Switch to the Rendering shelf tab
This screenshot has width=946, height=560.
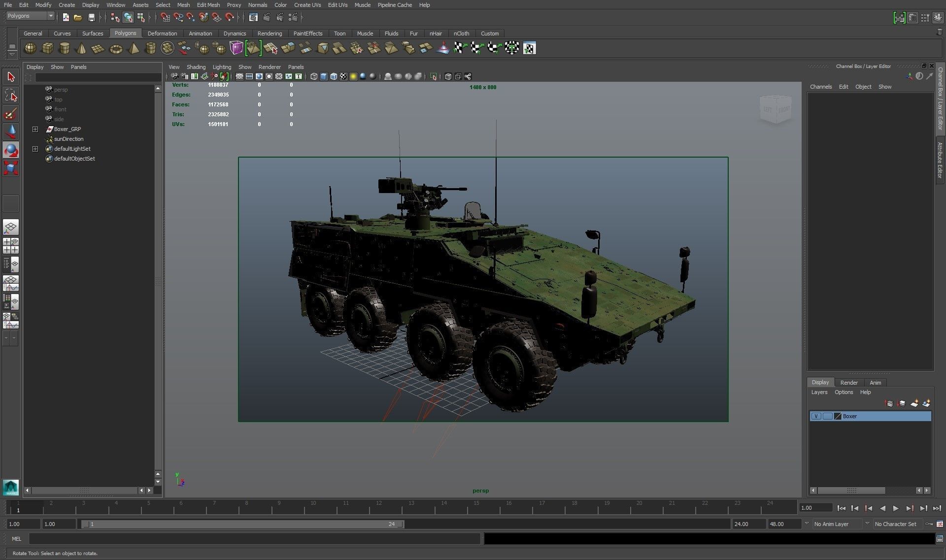click(270, 33)
